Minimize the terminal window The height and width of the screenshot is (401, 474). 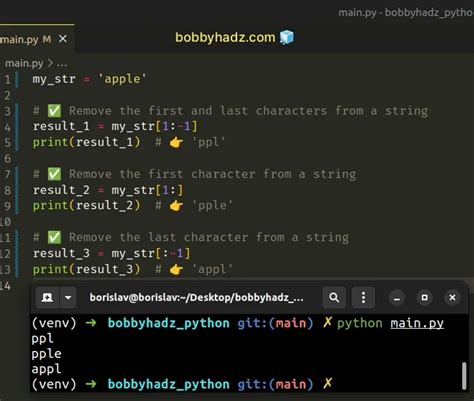click(x=397, y=297)
